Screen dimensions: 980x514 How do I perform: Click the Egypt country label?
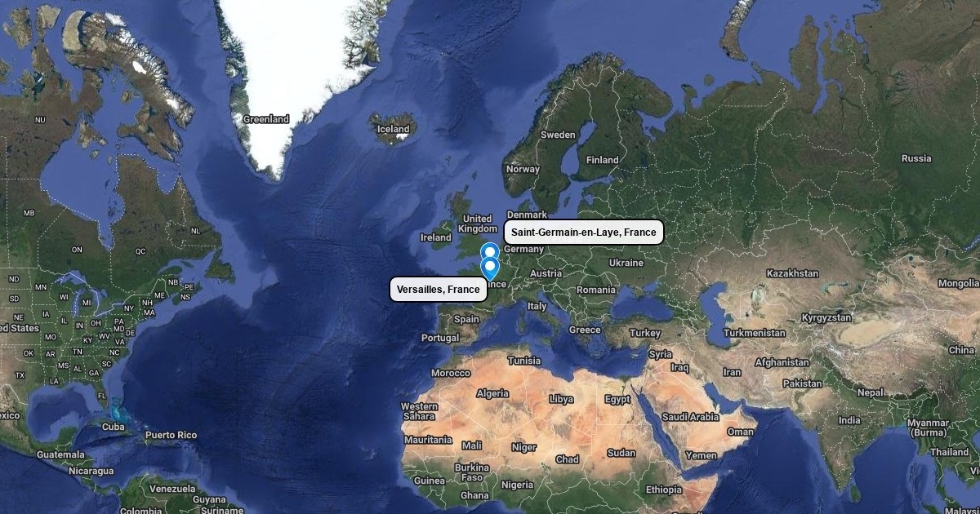coord(617,400)
